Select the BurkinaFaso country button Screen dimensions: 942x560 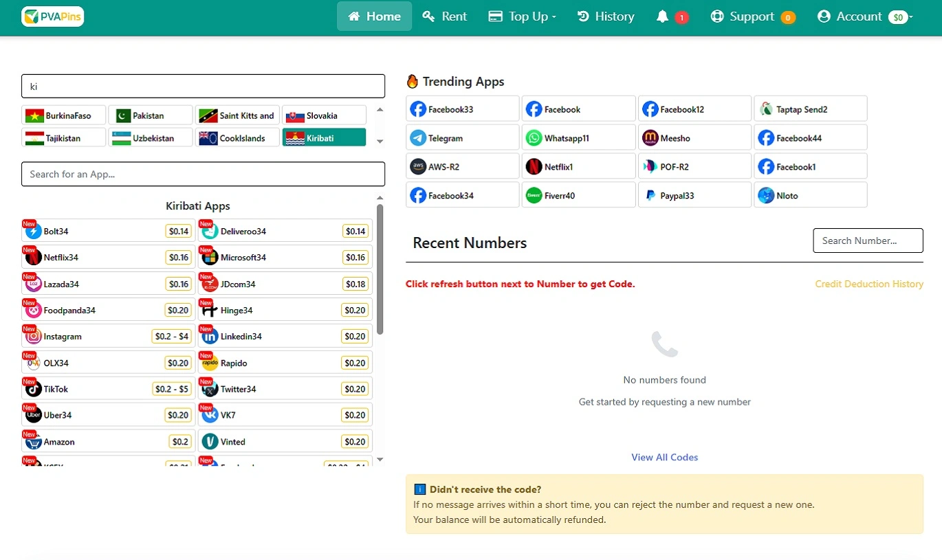point(63,115)
